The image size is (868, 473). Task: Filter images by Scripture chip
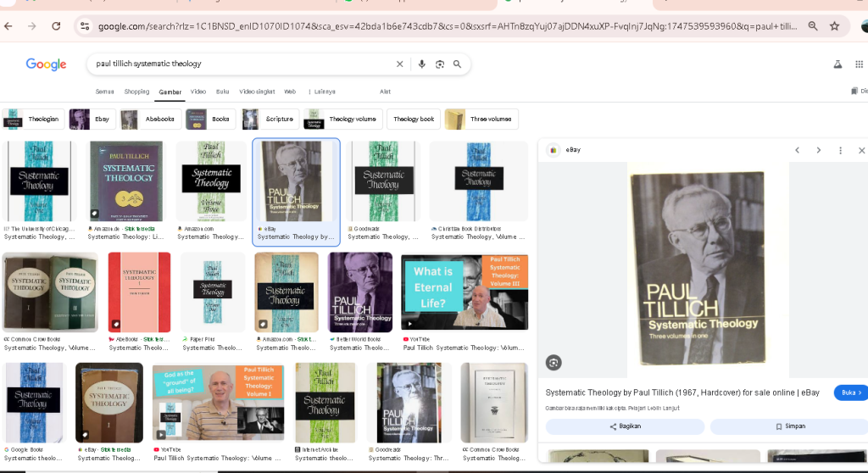(270, 119)
